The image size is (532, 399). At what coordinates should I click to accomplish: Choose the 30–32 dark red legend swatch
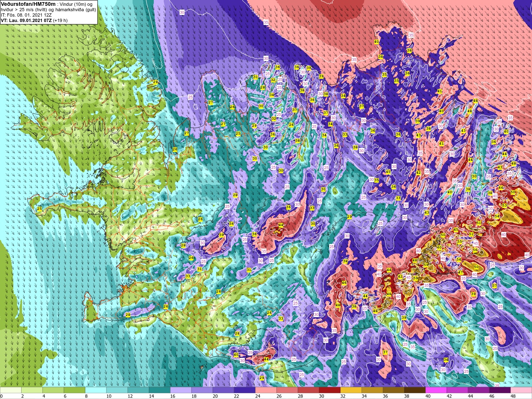330,390
